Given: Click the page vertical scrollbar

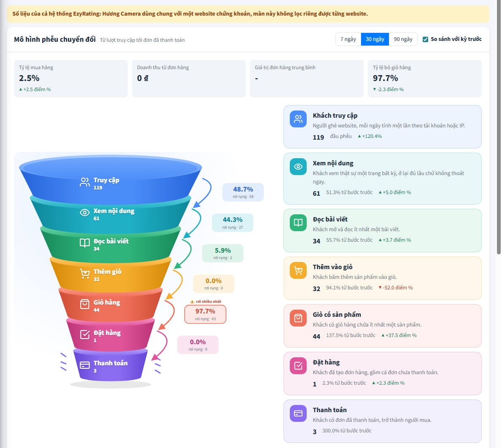Looking at the screenshot, I should 499,128.
